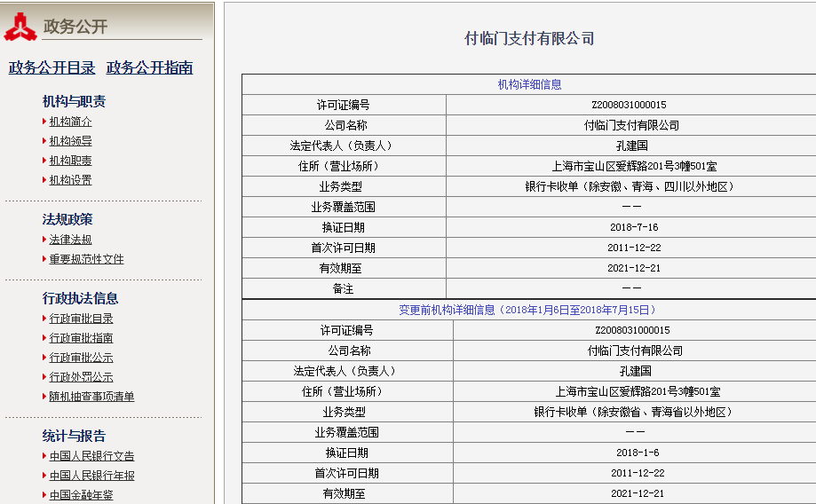Click the 机构详细信息 table header
This screenshot has height=504, width=816.
pos(529,84)
